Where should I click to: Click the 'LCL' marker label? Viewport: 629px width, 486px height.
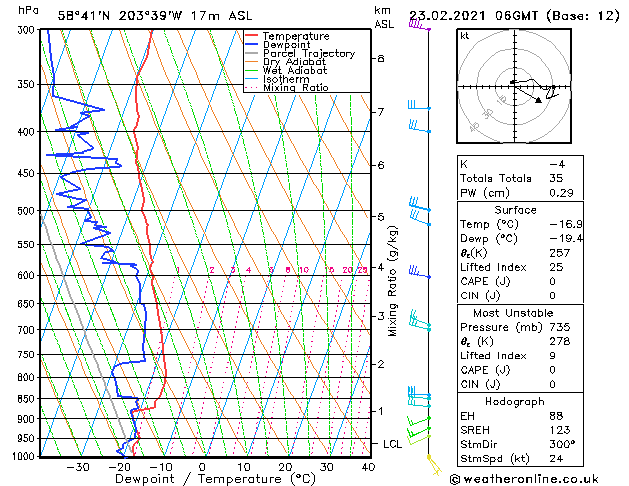(x=392, y=444)
